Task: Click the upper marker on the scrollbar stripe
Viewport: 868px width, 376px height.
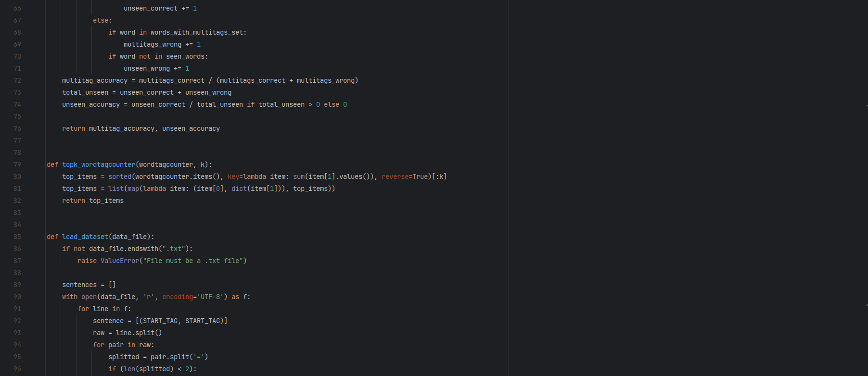Action: click(x=867, y=105)
